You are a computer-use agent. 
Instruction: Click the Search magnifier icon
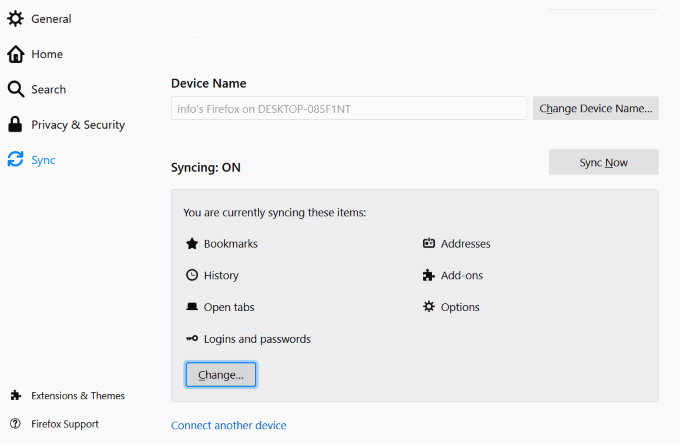point(15,89)
